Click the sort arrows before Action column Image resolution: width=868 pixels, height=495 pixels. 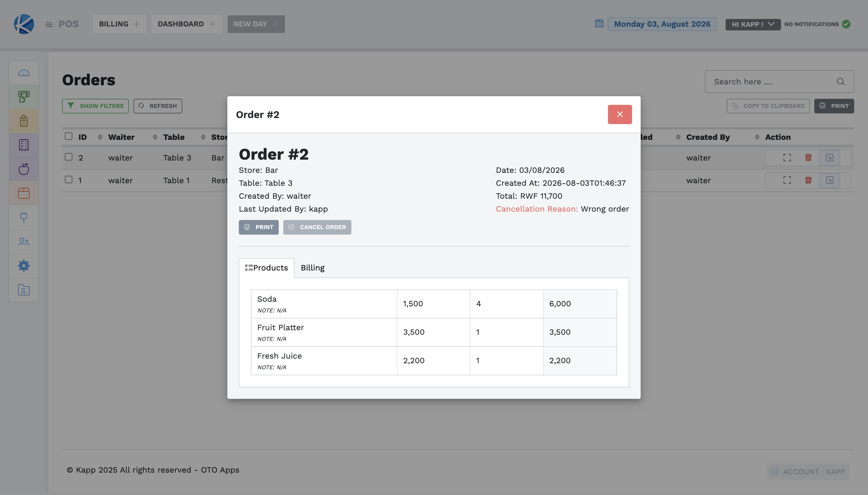[x=757, y=137]
